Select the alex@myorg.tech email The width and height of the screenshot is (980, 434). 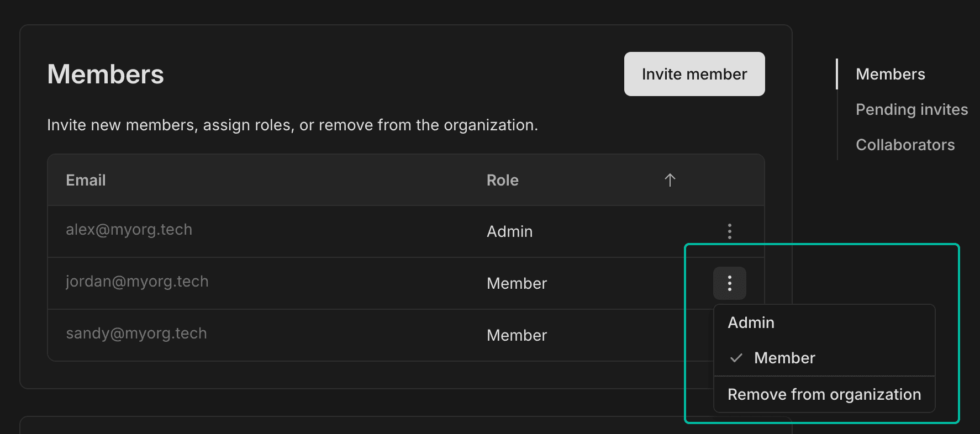click(x=129, y=230)
